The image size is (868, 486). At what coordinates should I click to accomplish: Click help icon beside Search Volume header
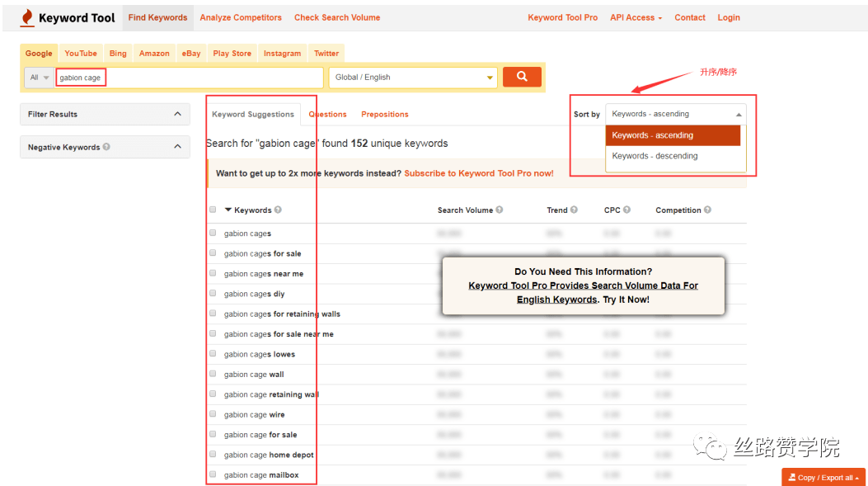pyautogui.click(x=500, y=210)
